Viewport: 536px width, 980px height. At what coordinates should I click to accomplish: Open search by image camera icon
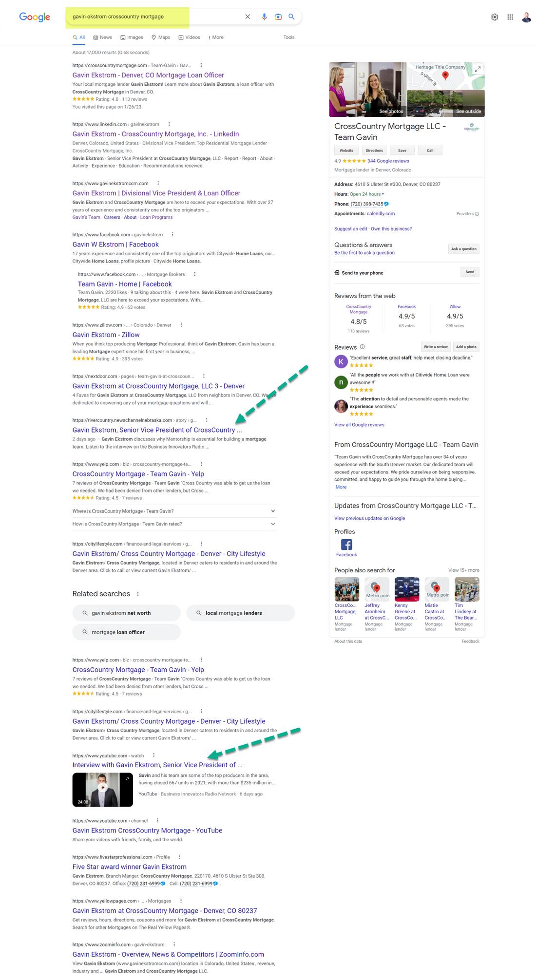click(x=278, y=17)
